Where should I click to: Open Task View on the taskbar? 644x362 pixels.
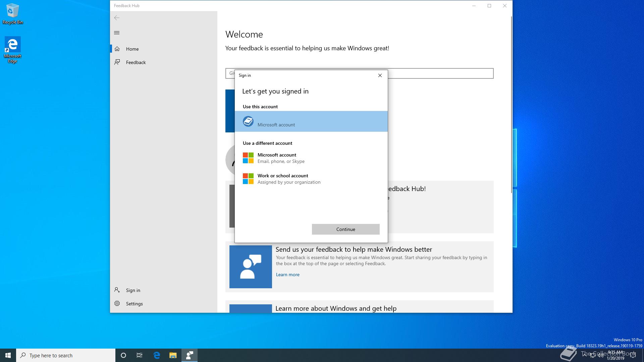[x=140, y=355]
